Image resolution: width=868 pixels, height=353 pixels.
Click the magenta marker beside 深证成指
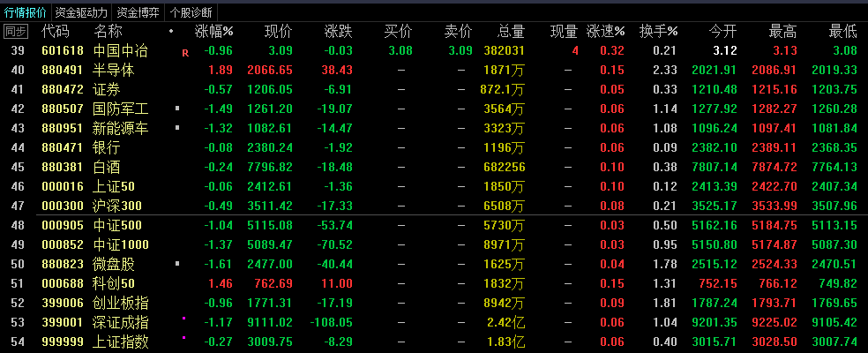tap(183, 318)
